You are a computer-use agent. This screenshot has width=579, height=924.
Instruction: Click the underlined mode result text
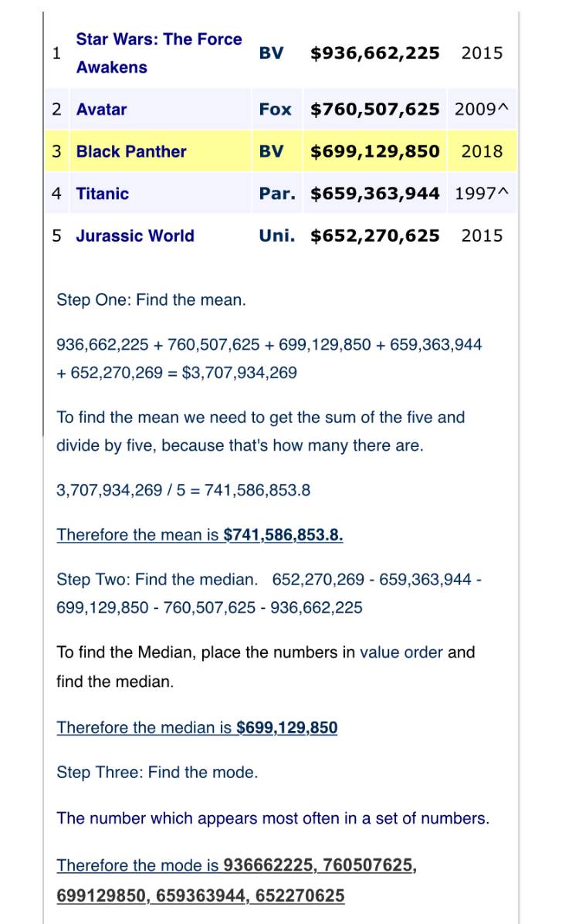pyautogui.click(x=236, y=881)
